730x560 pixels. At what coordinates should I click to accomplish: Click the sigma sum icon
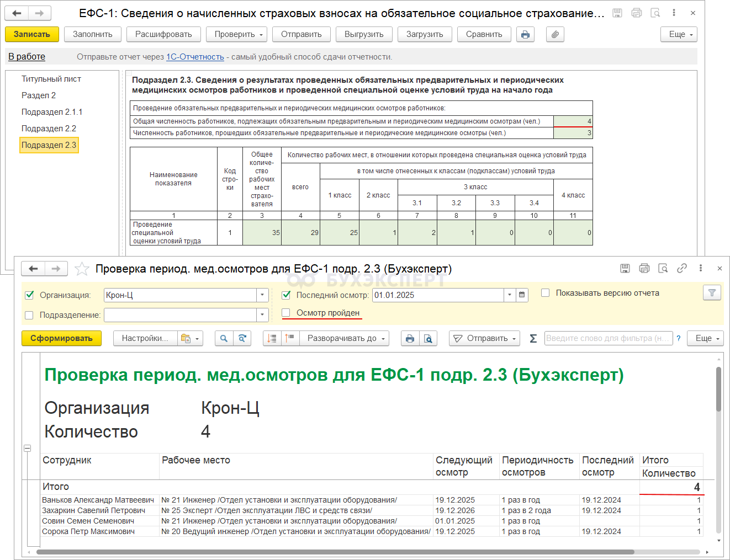click(x=533, y=339)
